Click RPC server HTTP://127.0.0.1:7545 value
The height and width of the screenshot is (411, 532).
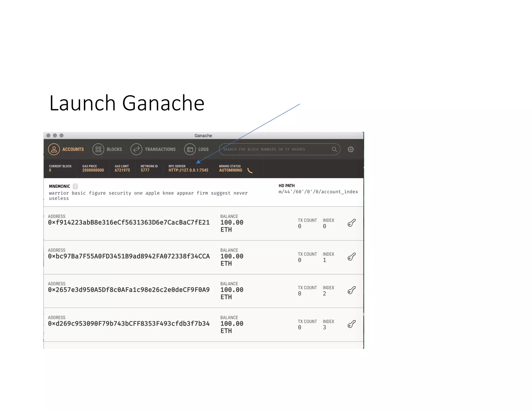(x=188, y=170)
